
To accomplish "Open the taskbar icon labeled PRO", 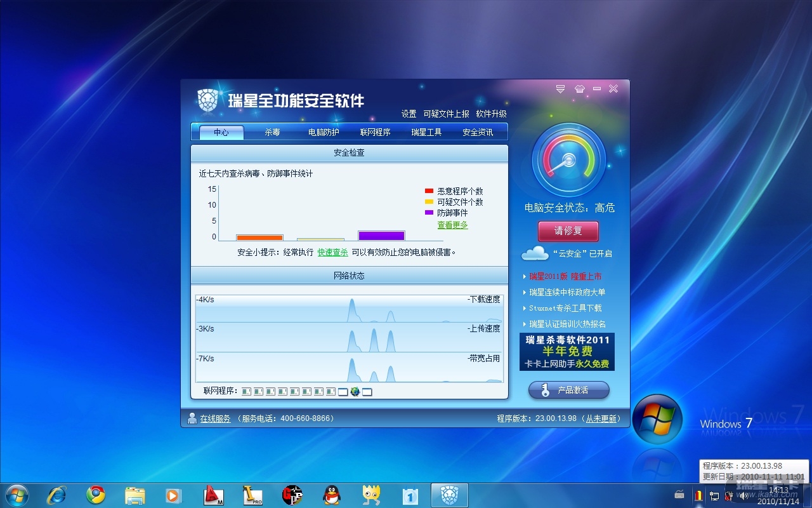I will coord(252,495).
